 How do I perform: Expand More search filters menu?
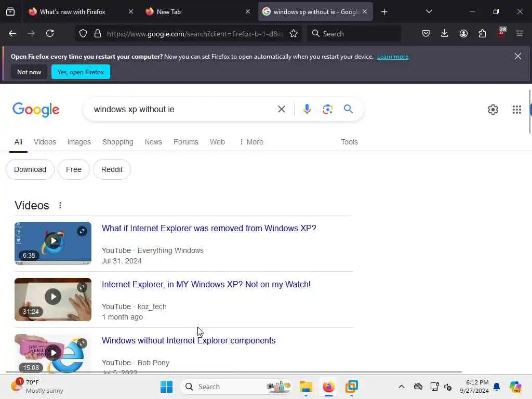(251, 142)
